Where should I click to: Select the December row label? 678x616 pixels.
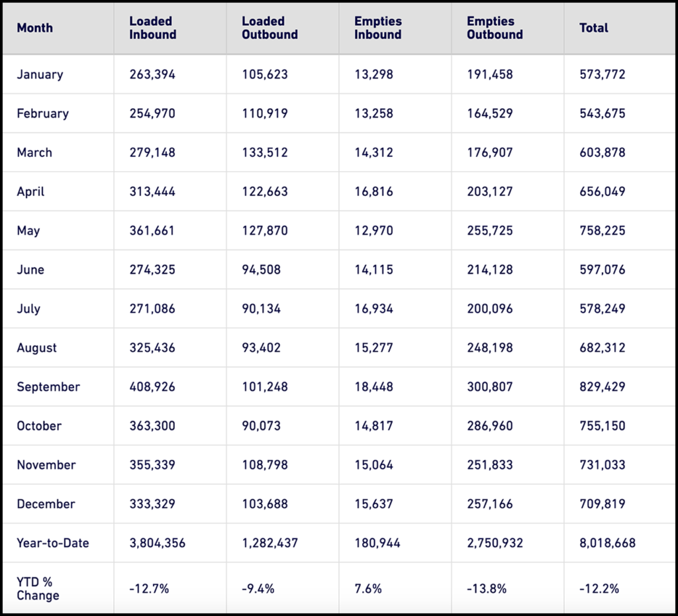point(46,504)
